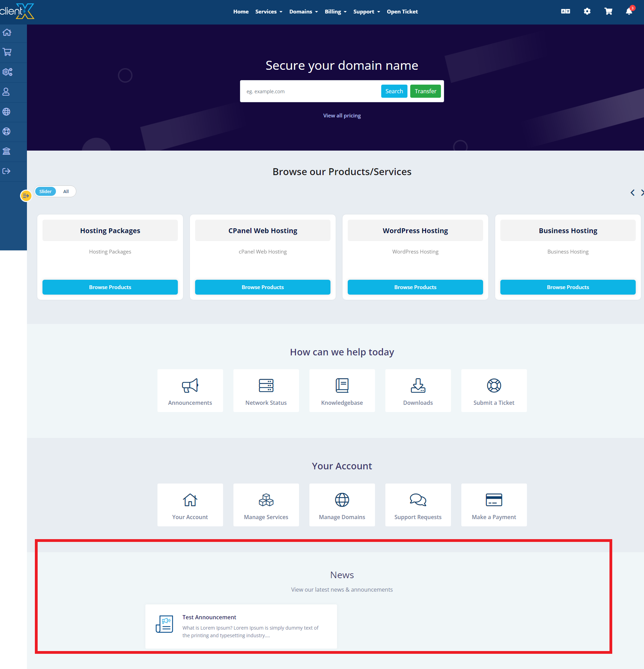The width and height of the screenshot is (644, 669).
Task: Click the shopping cart icon in top bar
Action: click(608, 11)
